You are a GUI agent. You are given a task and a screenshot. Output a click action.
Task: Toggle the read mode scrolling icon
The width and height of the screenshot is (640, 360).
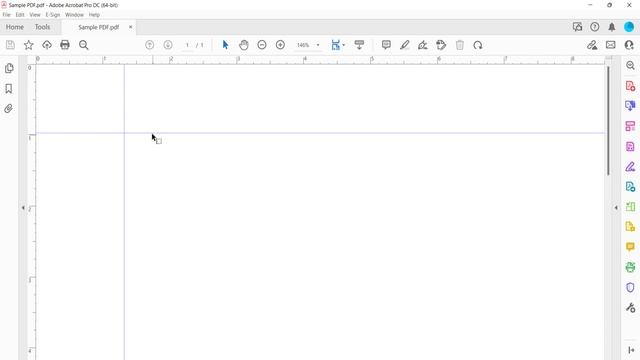[359, 45]
